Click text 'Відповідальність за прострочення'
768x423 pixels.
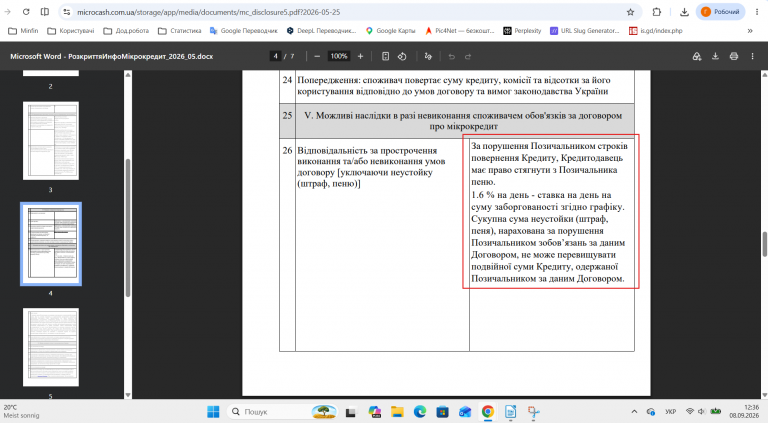(x=367, y=150)
